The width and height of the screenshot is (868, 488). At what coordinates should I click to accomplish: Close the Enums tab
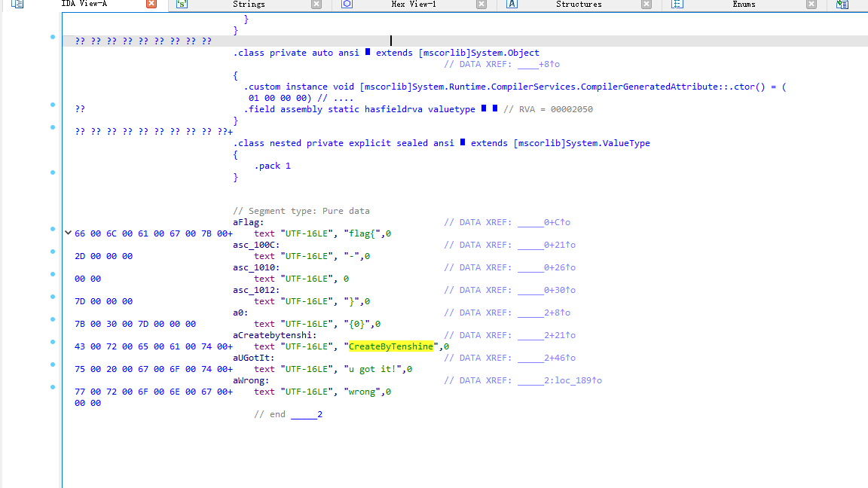(x=811, y=5)
